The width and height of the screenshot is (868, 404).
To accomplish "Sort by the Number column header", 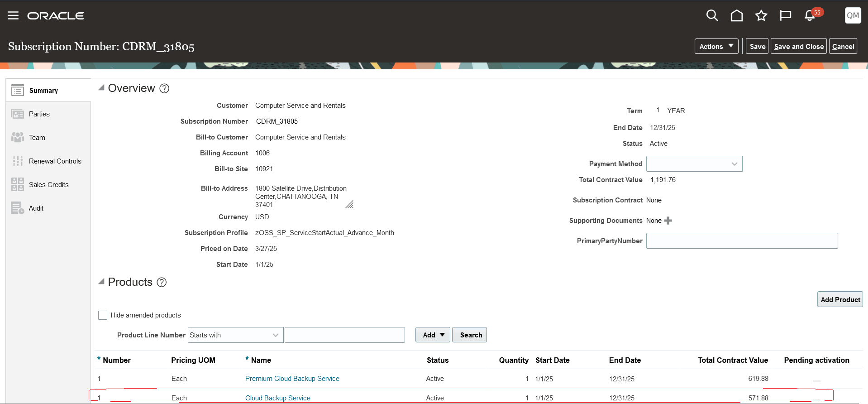I will coord(117,360).
